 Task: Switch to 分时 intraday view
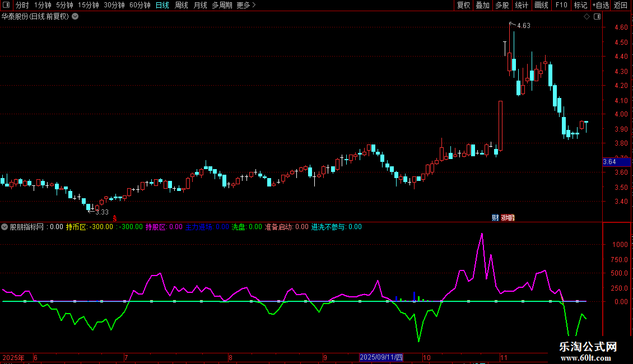[x=22, y=5]
